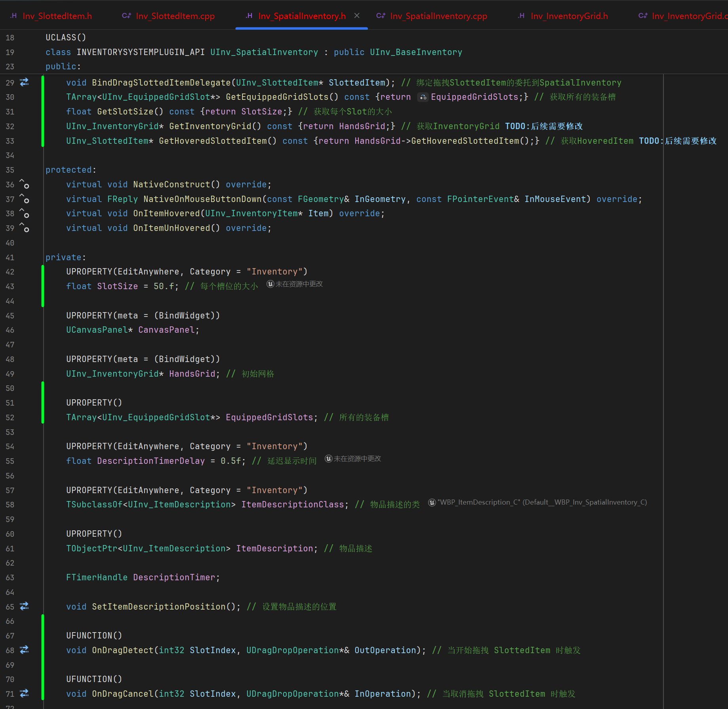Click the NativeConstruct function name

[172, 185]
